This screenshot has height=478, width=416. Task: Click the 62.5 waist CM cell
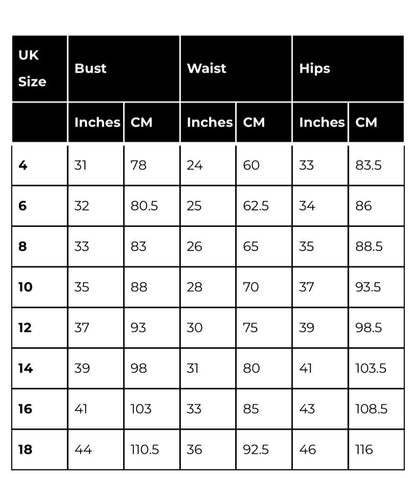tap(264, 206)
